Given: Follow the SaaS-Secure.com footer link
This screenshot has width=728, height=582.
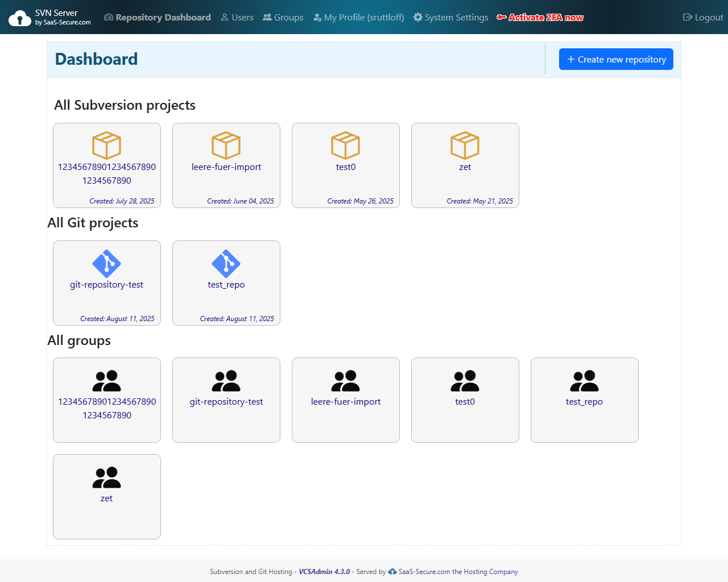Looking at the screenshot, I should tap(453, 572).
